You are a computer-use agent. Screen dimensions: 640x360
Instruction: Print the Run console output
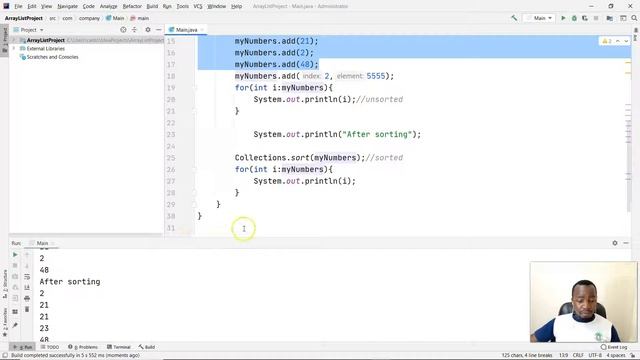(27, 299)
